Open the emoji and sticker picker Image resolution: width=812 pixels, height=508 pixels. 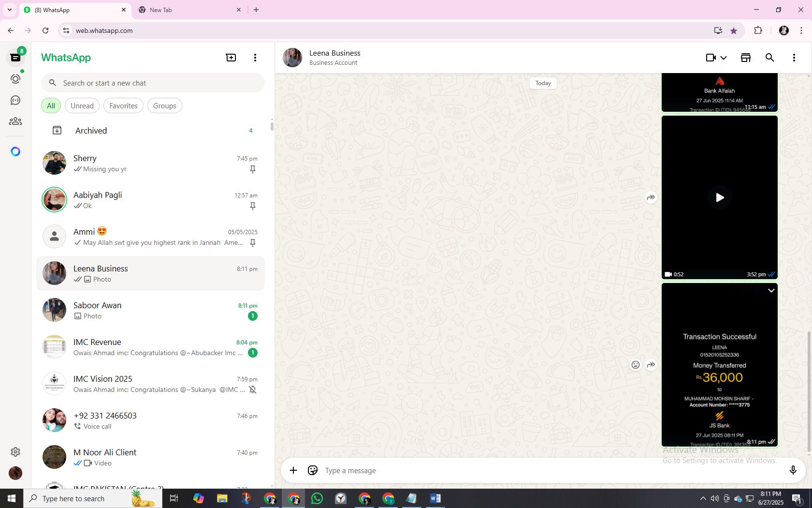313,470
